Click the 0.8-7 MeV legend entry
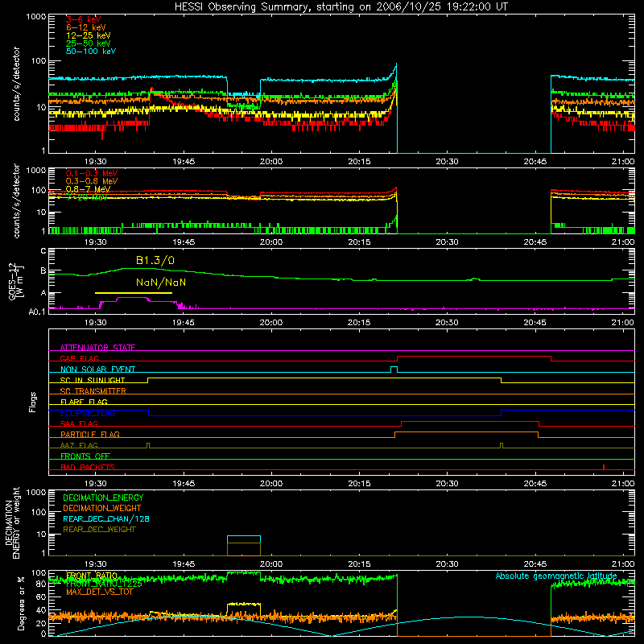This screenshot has width=644, height=644. (88, 189)
